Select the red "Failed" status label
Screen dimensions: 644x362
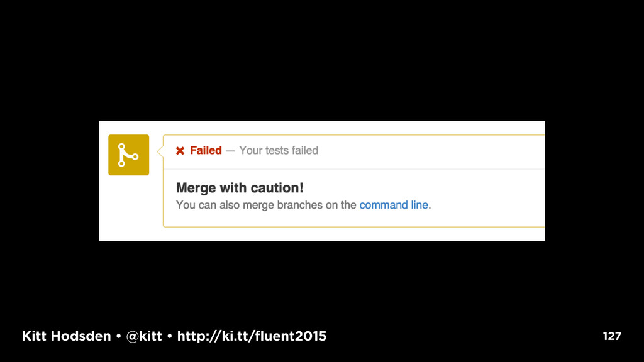[206, 150]
